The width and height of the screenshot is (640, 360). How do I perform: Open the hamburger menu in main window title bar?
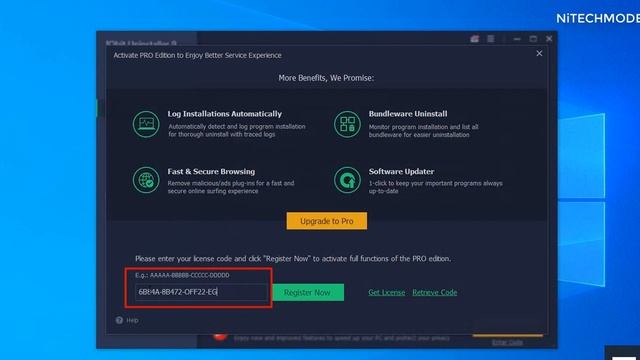491,39
